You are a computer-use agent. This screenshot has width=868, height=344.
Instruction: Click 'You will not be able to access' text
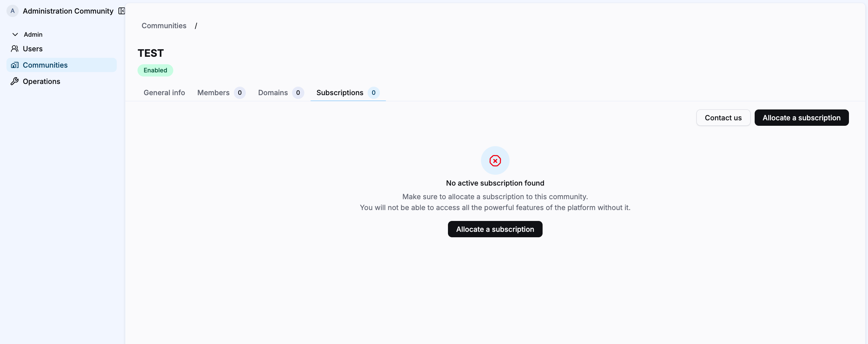[x=495, y=207]
